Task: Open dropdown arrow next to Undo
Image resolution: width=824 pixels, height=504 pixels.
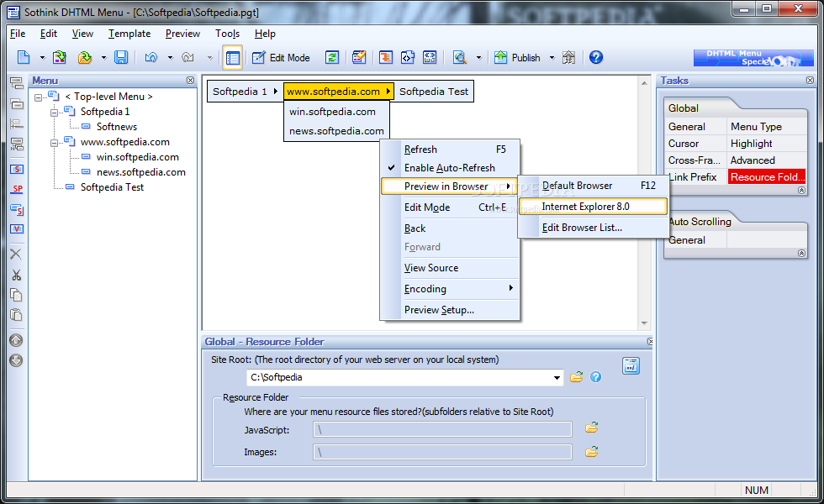Action: (170, 58)
